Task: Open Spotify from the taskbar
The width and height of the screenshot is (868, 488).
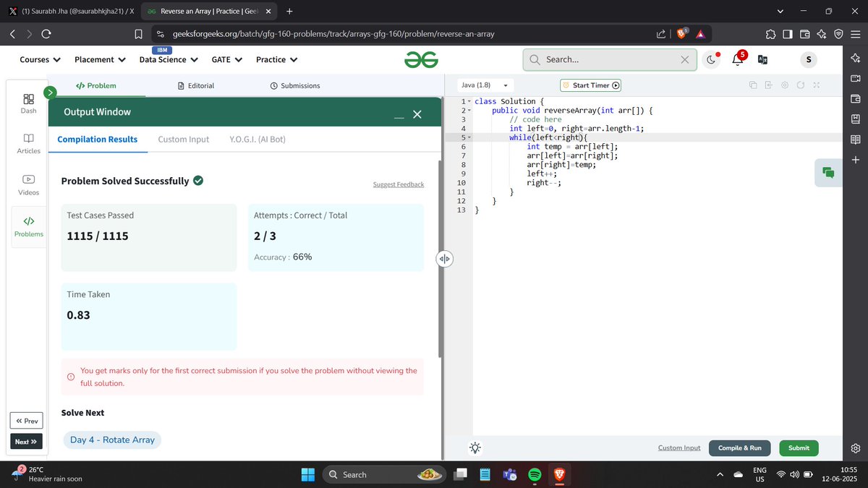Action: tap(535, 475)
